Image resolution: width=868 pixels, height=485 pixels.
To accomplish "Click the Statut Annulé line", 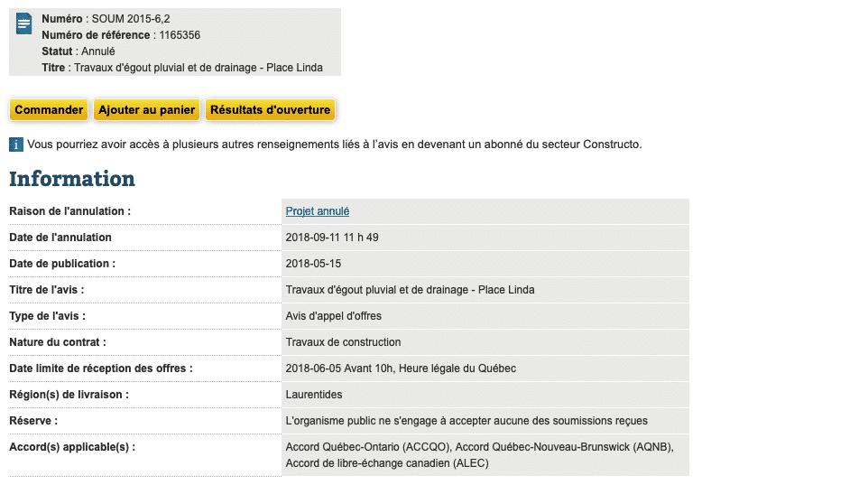I will coord(78,51).
